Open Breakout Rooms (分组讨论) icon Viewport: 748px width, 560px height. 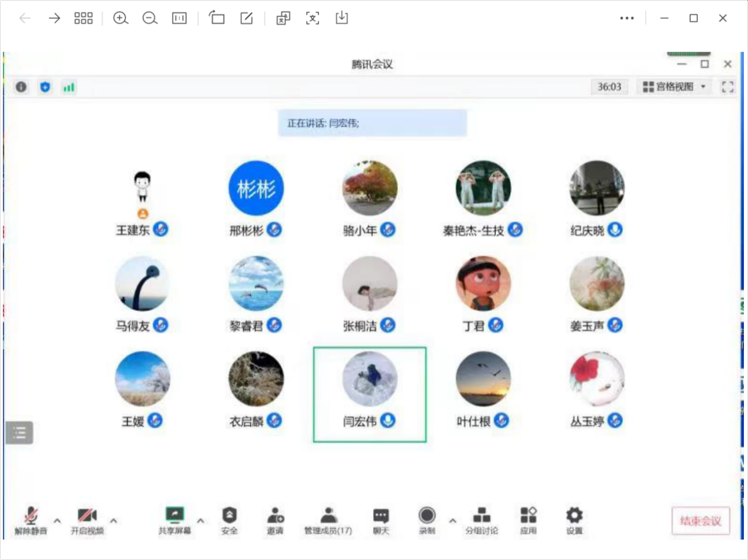(481, 516)
